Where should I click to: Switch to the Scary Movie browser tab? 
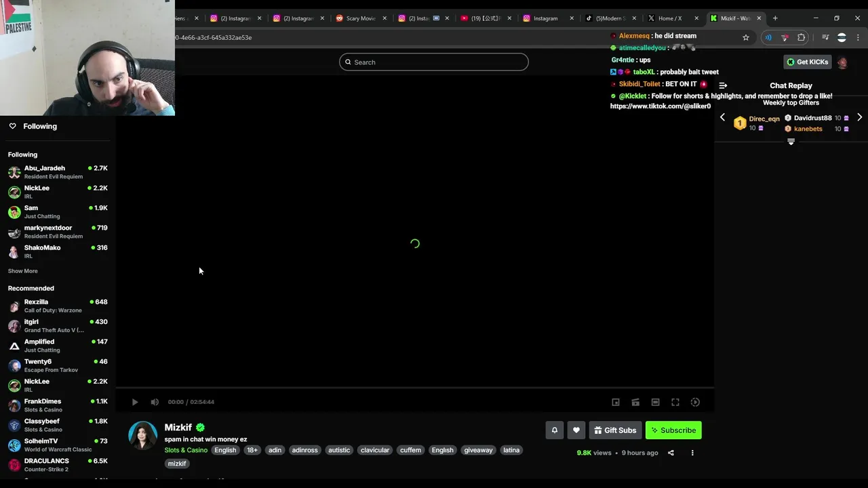pyautogui.click(x=359, y=18)
